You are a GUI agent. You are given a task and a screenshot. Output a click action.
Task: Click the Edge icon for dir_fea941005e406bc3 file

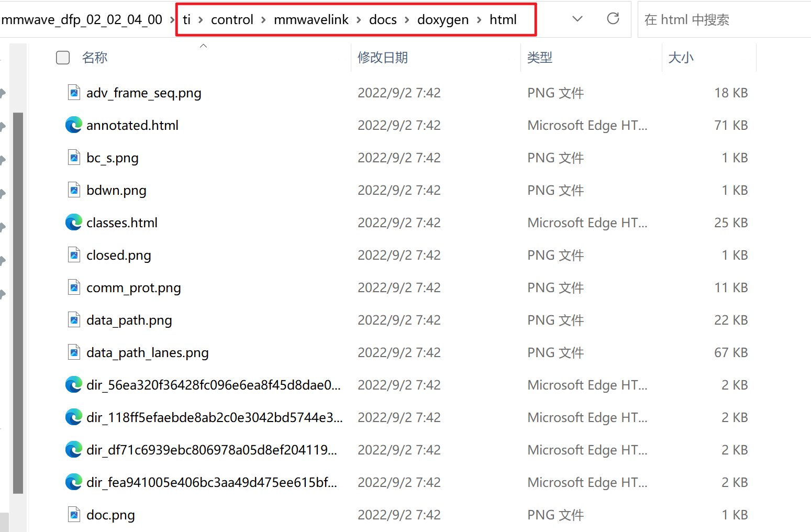74,482
